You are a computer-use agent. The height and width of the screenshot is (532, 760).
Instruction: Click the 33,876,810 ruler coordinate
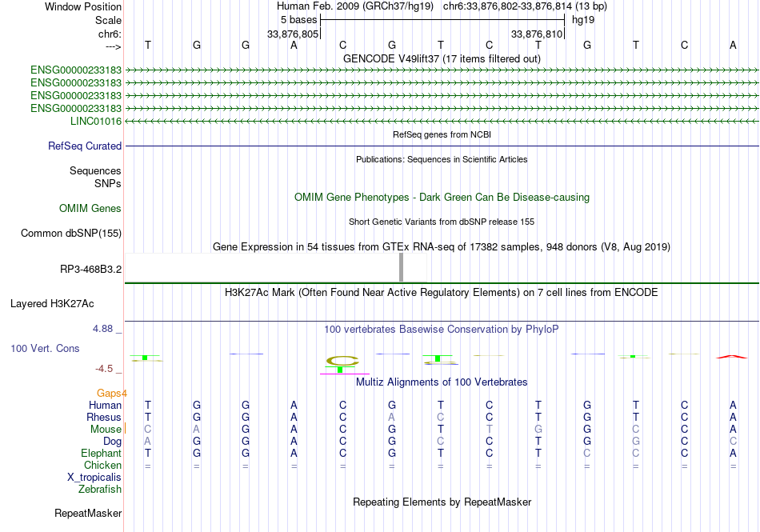pos(537,34)
